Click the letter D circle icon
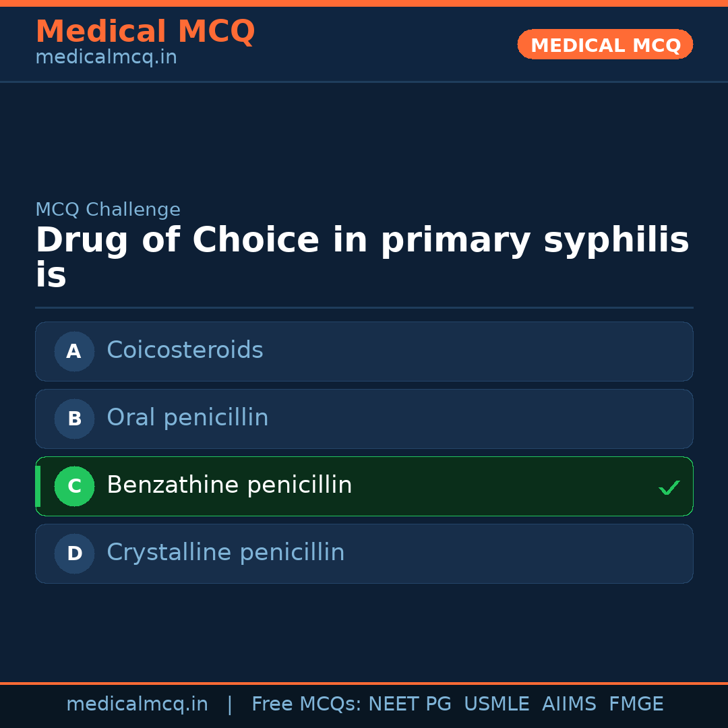 tap(74, 553)
